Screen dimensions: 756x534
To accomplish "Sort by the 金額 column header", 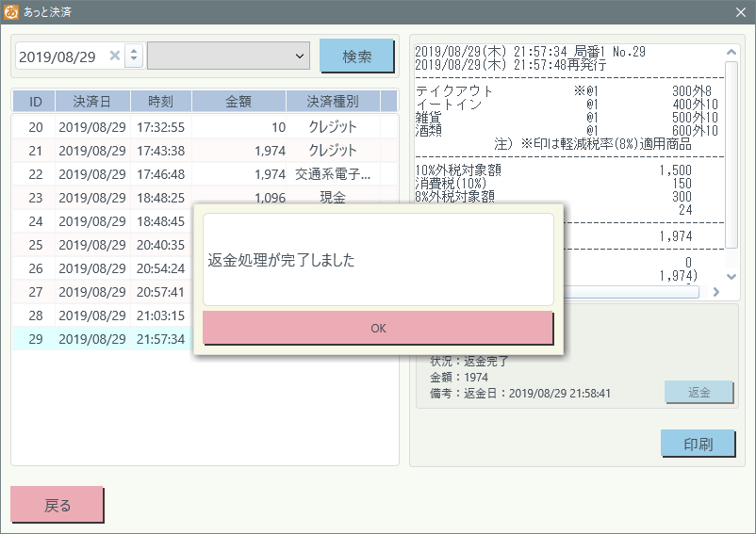I will click(x=238, y=101).
